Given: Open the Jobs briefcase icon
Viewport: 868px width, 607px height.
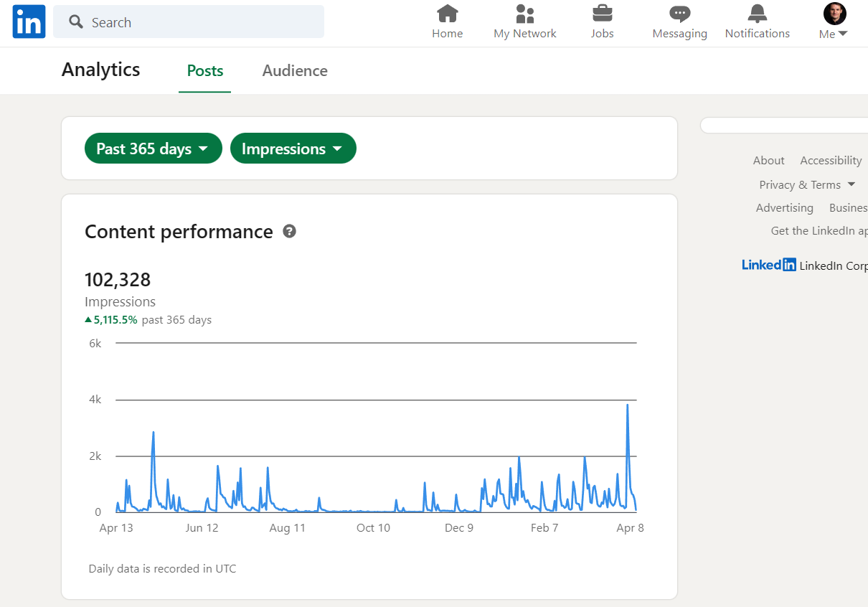Looking at the screenshot, I should [x=602, y=14].
